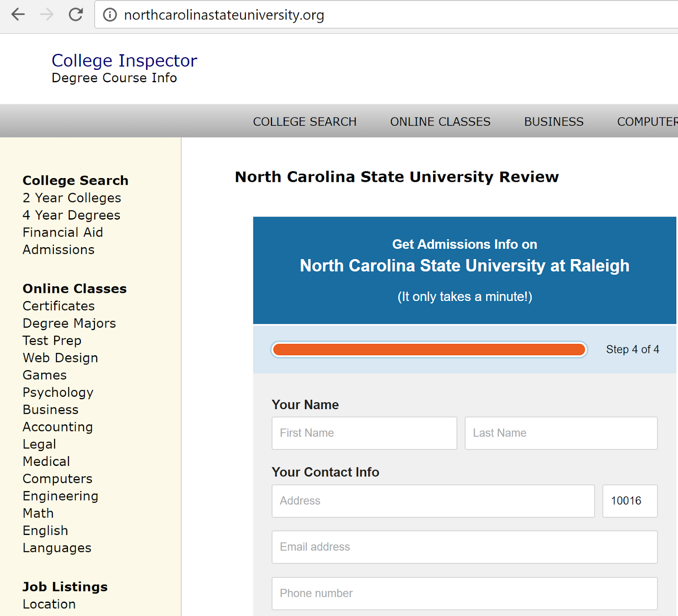This screenshot has height=616, width=678.
Task: Open the Languages sidebar link
Action: coord(57,548)
